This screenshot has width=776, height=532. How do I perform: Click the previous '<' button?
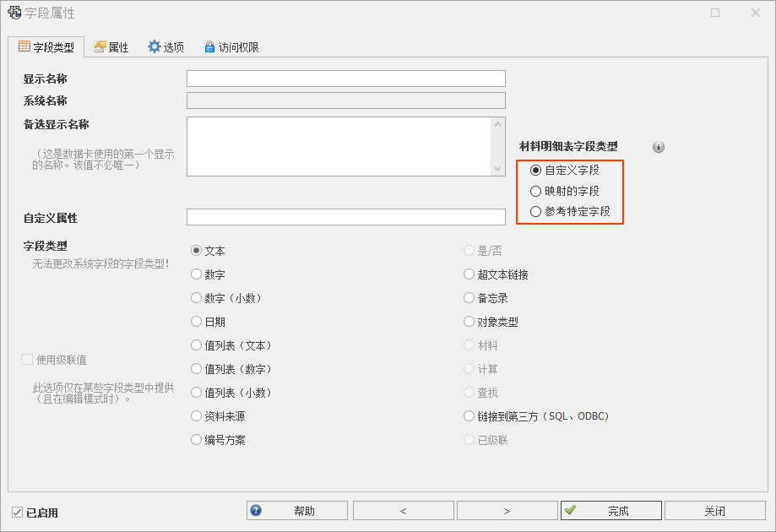coord(404,511)
